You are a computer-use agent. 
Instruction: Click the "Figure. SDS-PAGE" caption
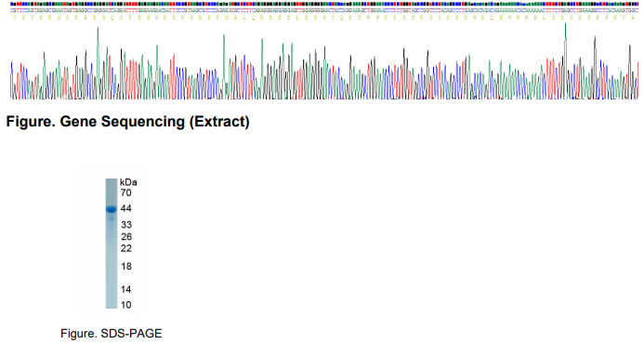[x=112, y=334]
